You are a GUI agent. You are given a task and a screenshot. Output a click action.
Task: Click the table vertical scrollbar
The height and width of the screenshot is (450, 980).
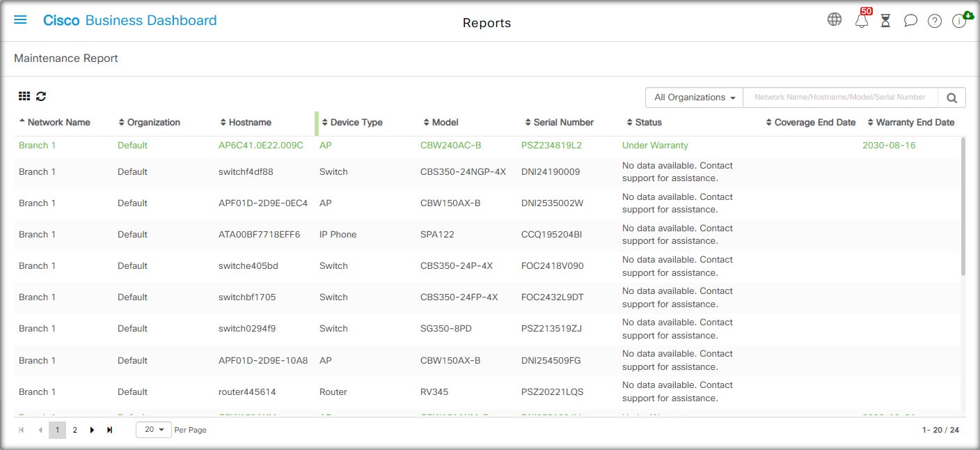point(963,205)
